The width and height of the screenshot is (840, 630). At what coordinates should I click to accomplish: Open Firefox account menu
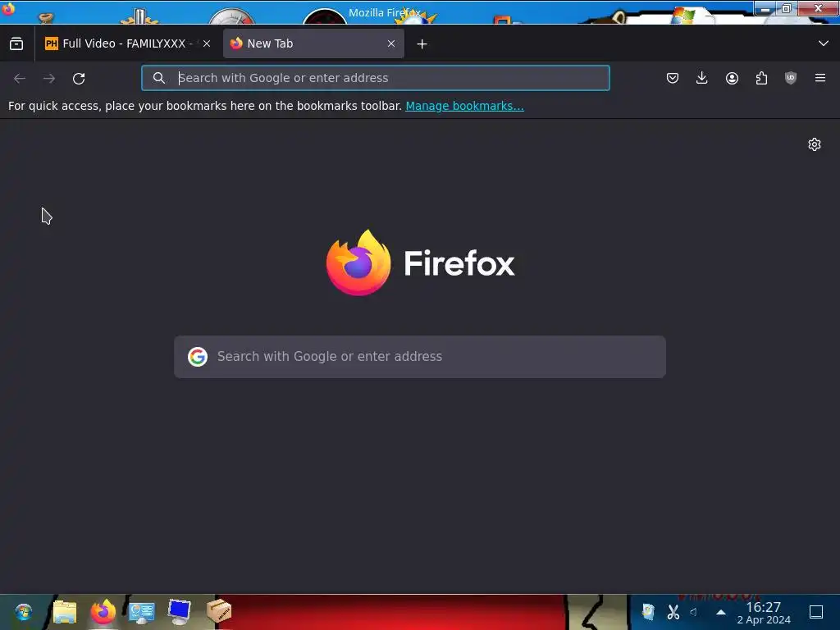click(732, 78)
